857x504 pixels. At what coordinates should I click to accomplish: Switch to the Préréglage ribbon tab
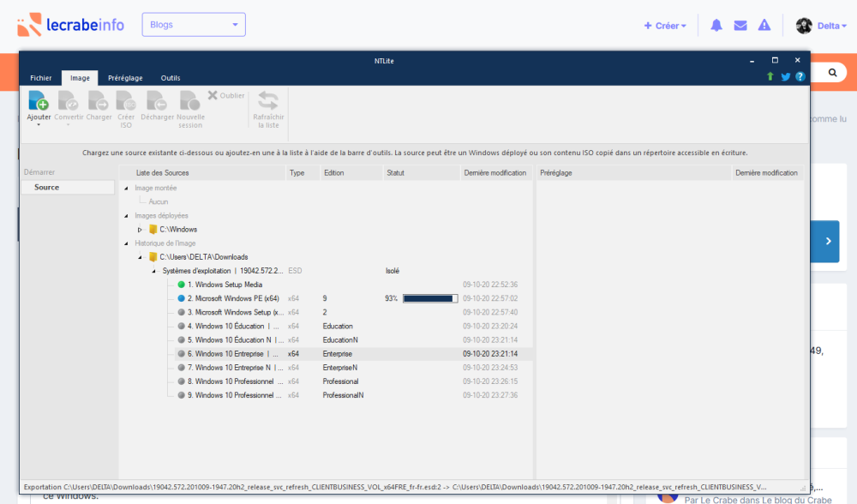(x=125, y=78)
